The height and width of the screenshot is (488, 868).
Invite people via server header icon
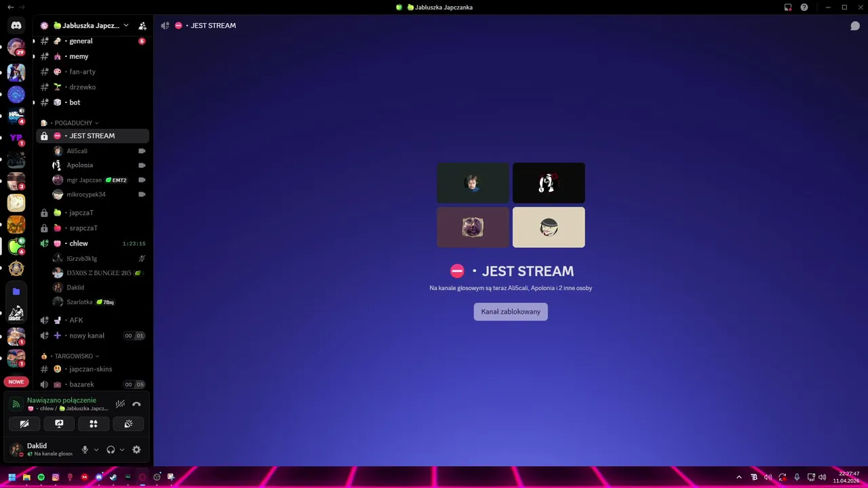point(142,26)
